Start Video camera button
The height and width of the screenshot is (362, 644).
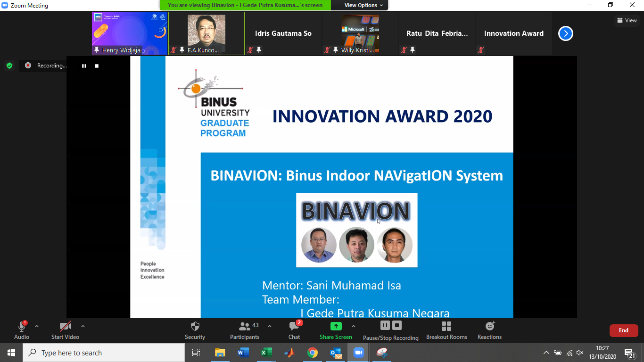coord(65,330)
